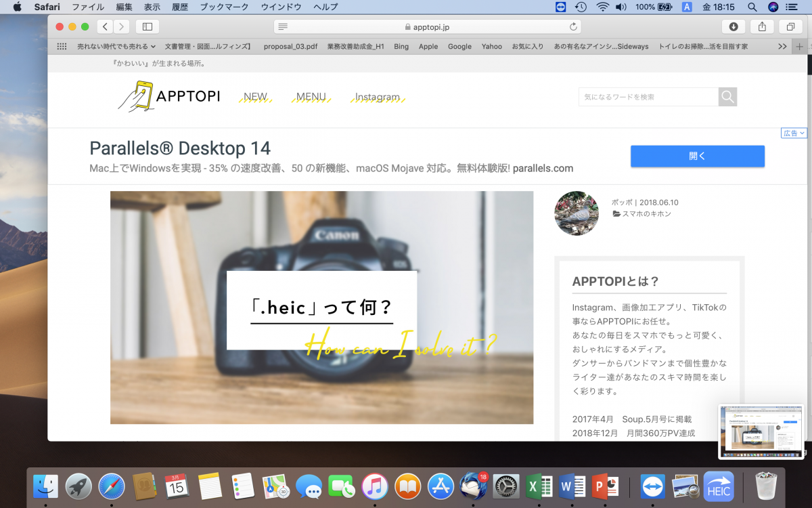This screenshot has height=508, width=812.
Task: Show the sidebar in Safari
Action: click(146, 27)
